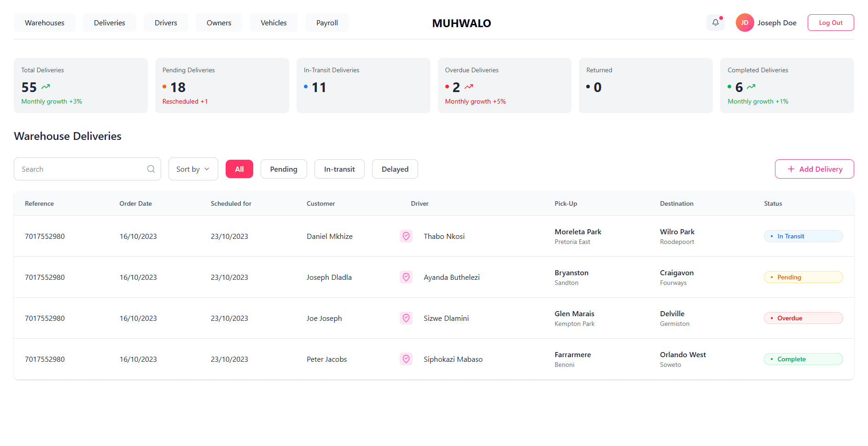
Task: Click the Add Delivery button
Action: (814, 169)
